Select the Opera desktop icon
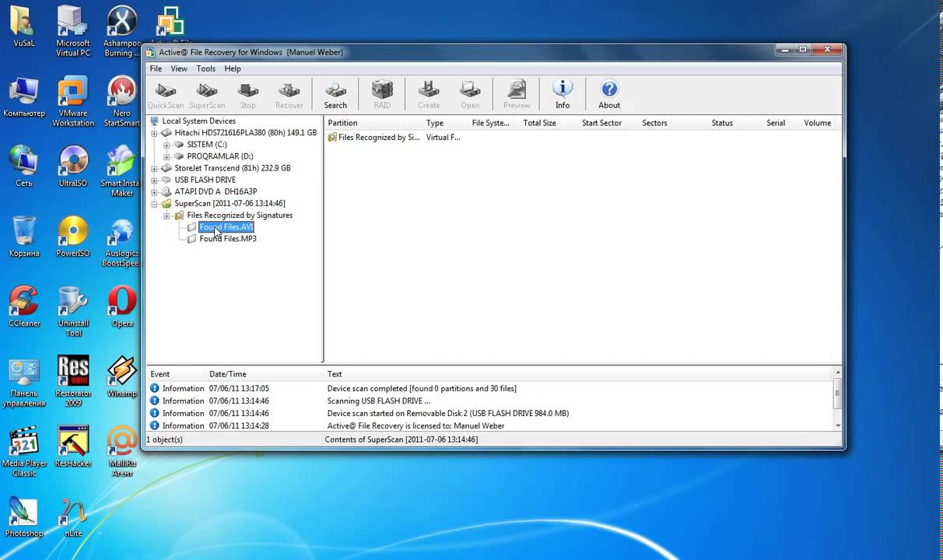 tap(122, 306)
